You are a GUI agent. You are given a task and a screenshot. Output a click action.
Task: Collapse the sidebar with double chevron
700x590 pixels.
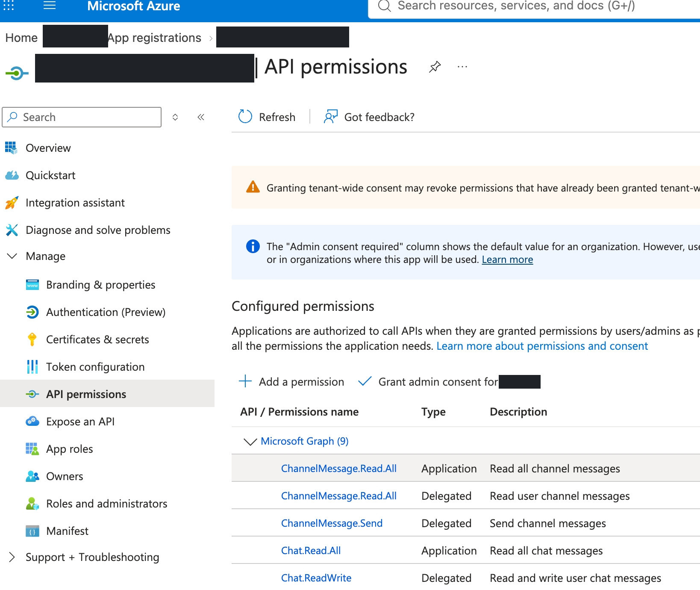point(201,117)
